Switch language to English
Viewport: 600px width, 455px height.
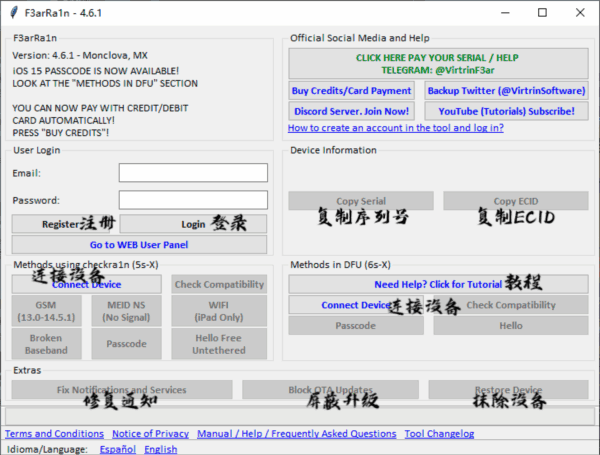pos(161,449)
